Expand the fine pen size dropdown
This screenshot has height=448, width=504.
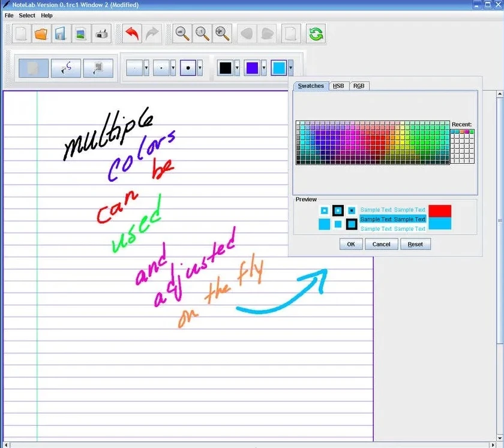click(146, 68)
